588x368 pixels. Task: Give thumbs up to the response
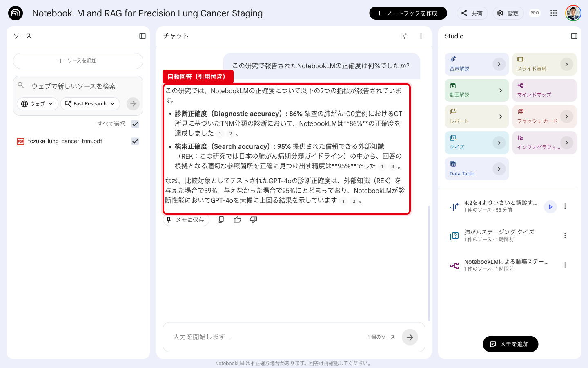tap(237, 220)
